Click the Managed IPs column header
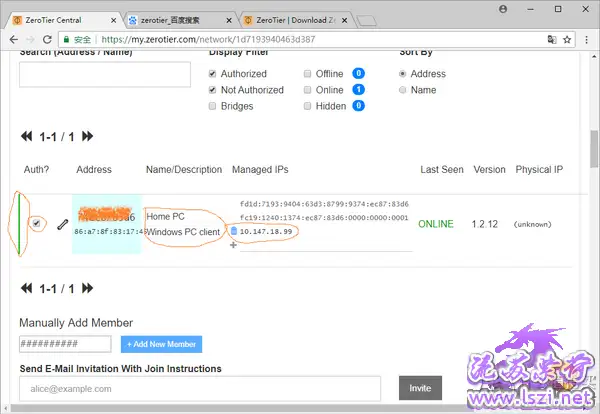This screenshot has width=600, height=414. point(260,170)
